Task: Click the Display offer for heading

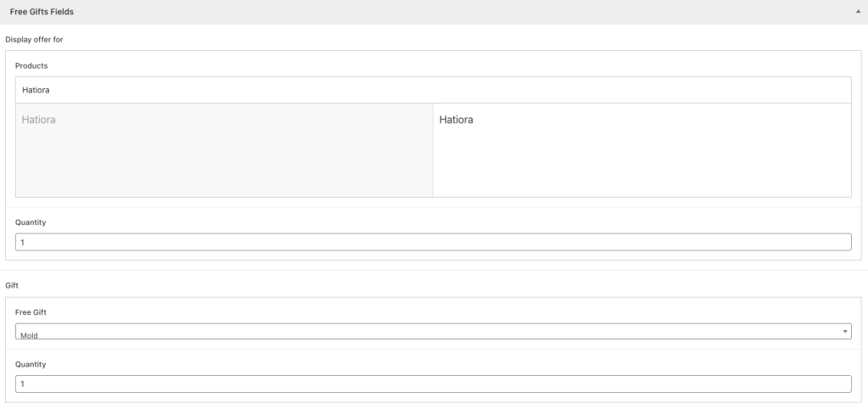Action: point(34,39)
